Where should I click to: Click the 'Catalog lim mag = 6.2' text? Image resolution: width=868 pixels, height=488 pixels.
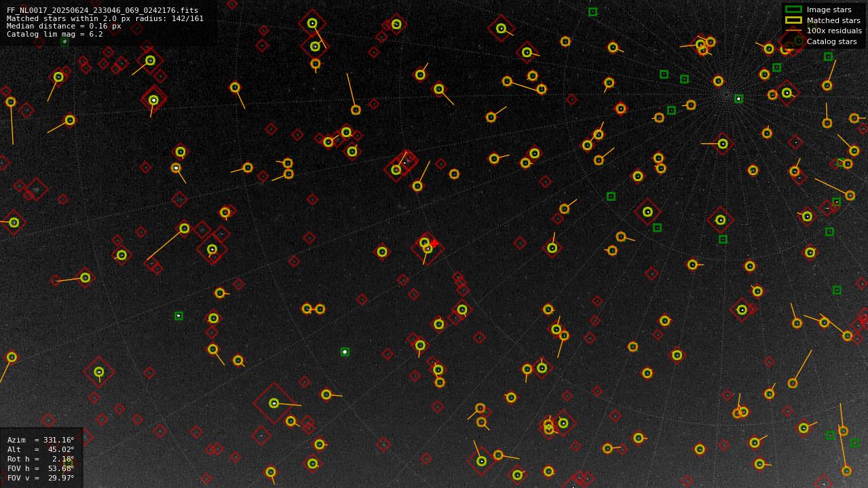coord(55,34)
